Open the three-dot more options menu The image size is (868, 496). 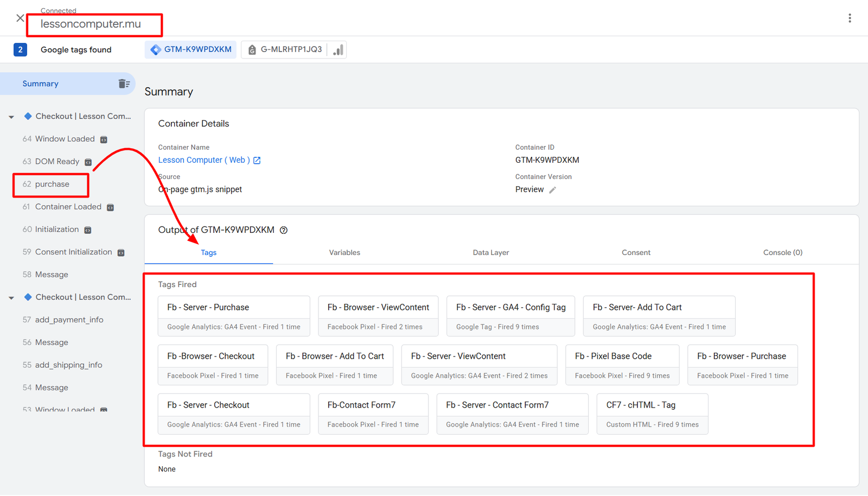[850, 18]
